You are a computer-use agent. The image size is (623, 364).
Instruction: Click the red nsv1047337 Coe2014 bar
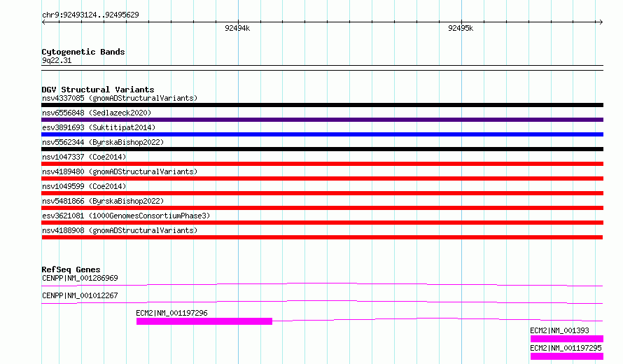[322, 164]
